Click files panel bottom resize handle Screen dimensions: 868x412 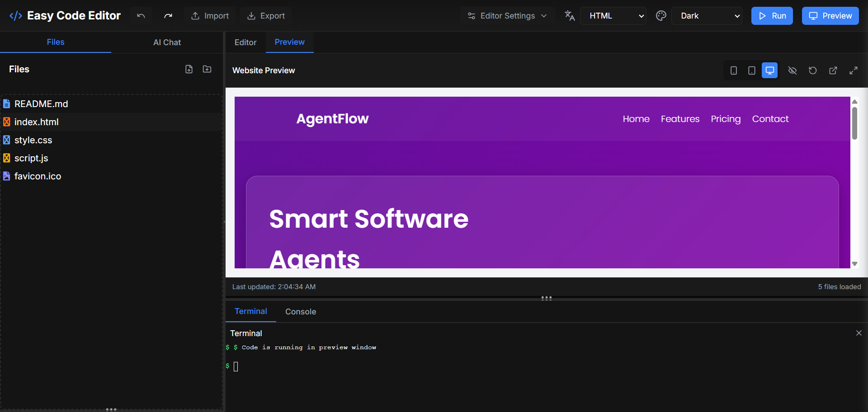click(x=111, y=409)
